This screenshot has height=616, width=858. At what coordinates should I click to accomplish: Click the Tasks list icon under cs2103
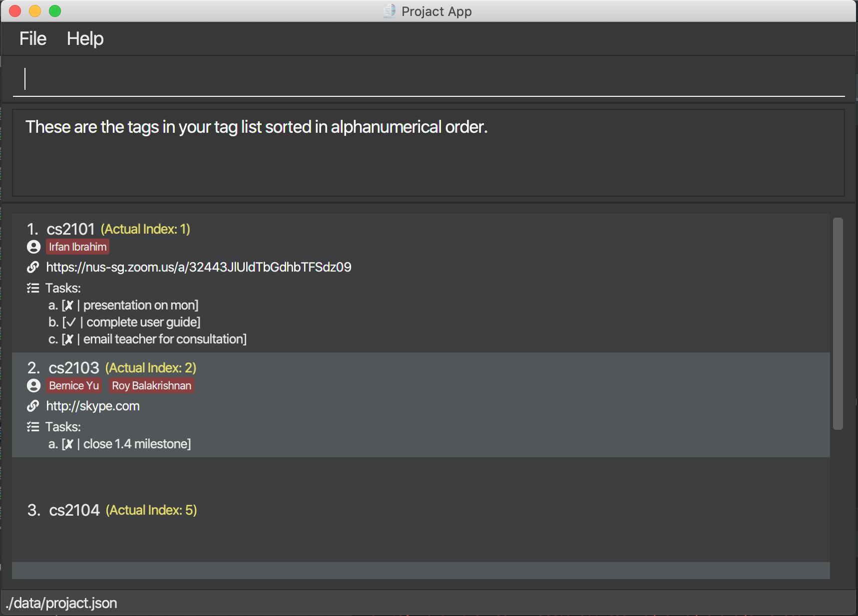33,427
